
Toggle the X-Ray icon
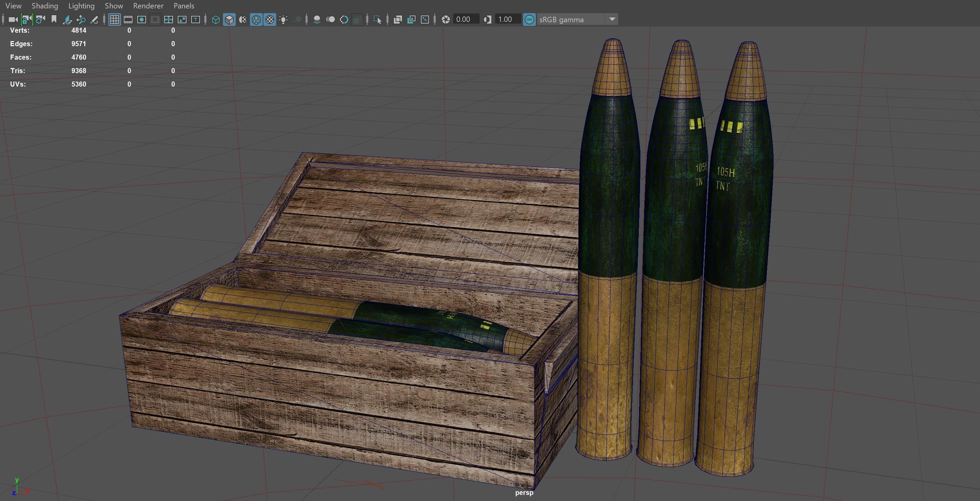pyautogui.click(x=398, y=20)
